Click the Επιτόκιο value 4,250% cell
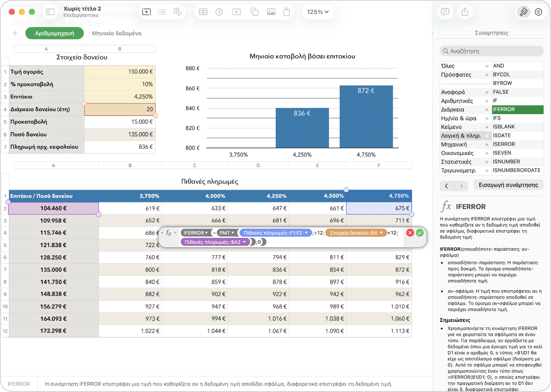551x392 pixels. [120, 97]
